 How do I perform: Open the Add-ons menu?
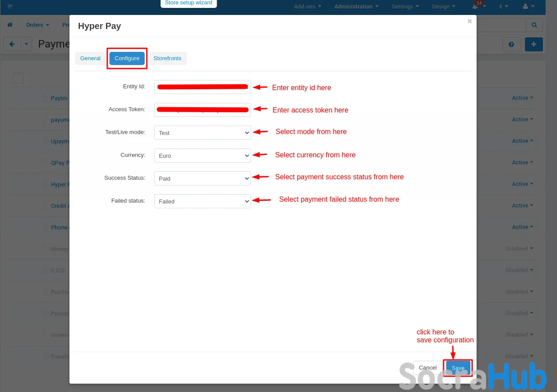[307, 7]
